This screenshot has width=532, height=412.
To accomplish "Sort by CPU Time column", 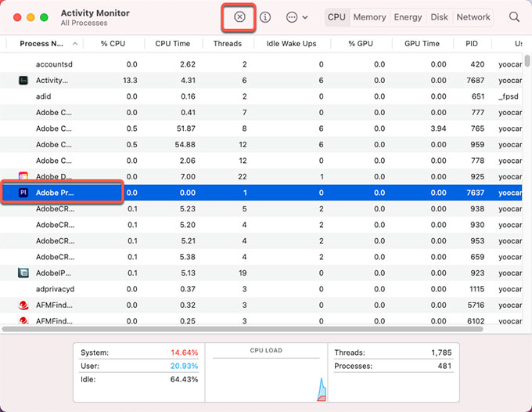I will pyautogui.click(x=173, y=44).
